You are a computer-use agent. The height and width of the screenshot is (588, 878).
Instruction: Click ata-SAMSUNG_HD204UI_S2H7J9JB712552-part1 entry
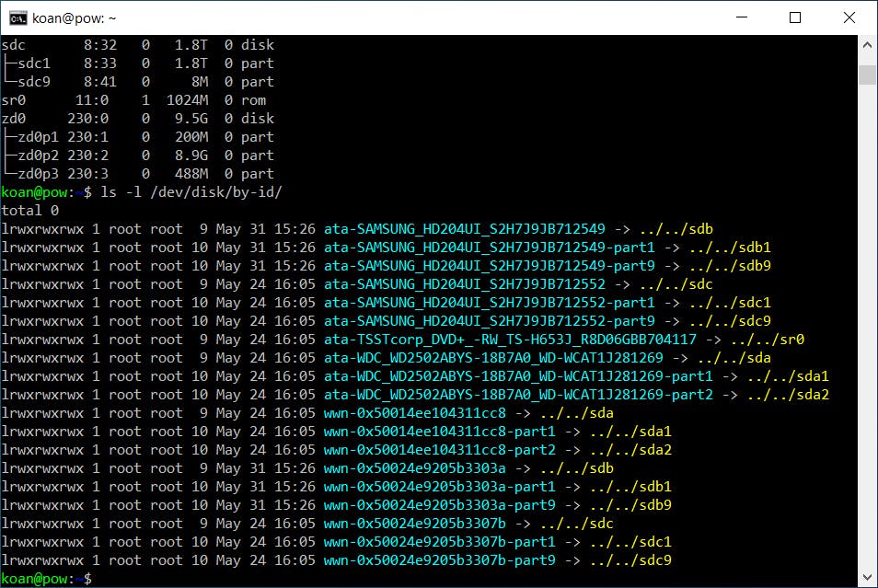click(489, 303)
